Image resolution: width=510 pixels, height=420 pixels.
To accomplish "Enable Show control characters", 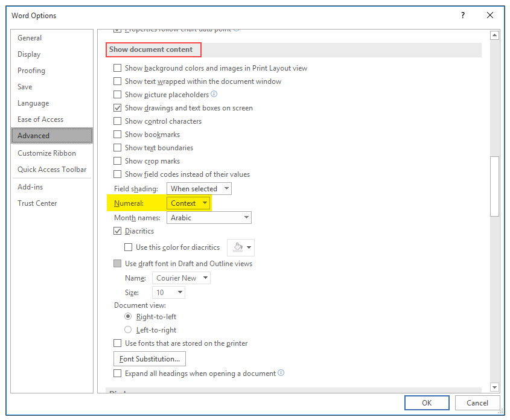I will 117,121.
